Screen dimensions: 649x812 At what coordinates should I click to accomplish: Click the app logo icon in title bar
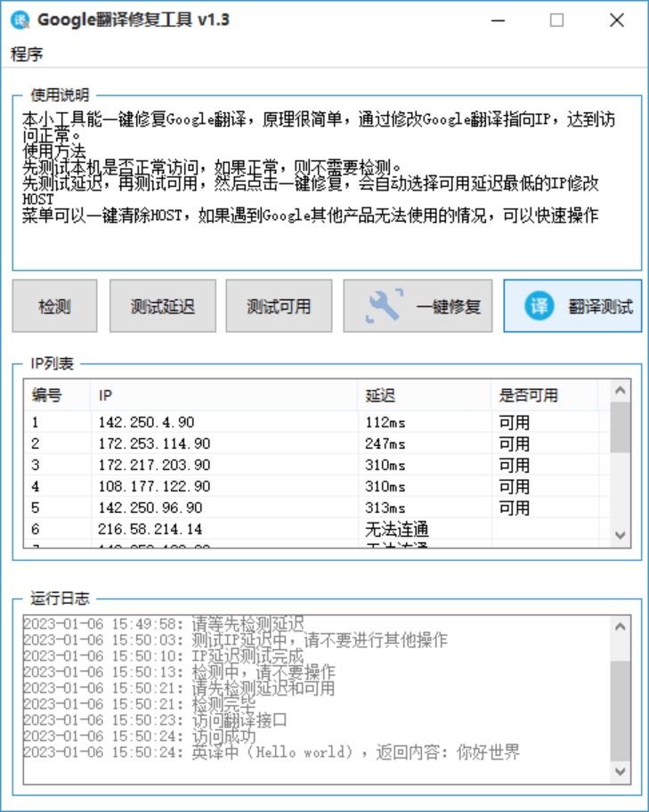point(20,20)
